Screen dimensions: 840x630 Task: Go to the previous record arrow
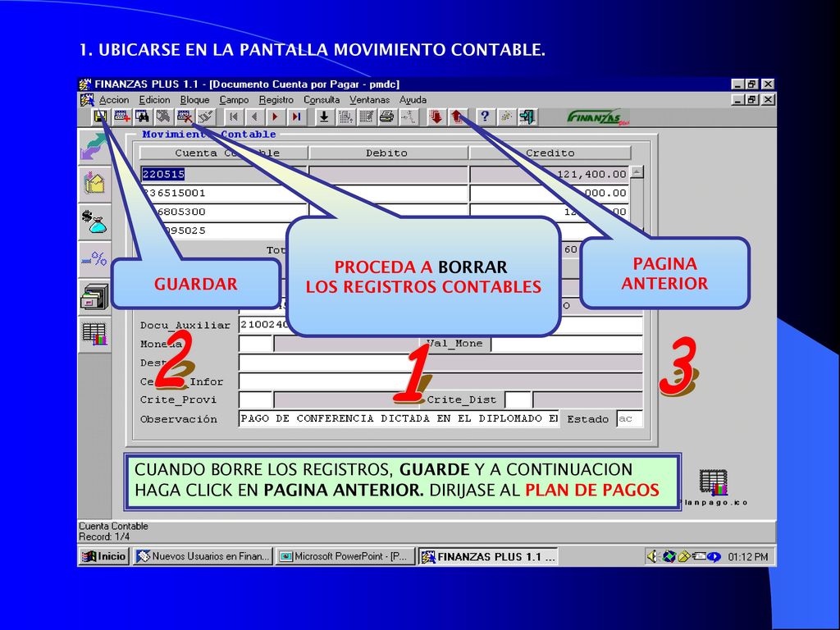(x=254, y=116)
